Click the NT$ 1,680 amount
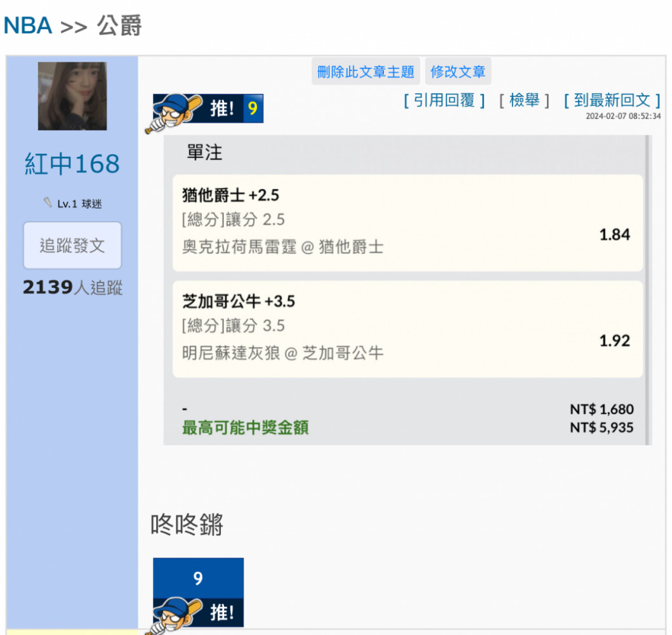This screenshot has height=635, width=672. 602,410
